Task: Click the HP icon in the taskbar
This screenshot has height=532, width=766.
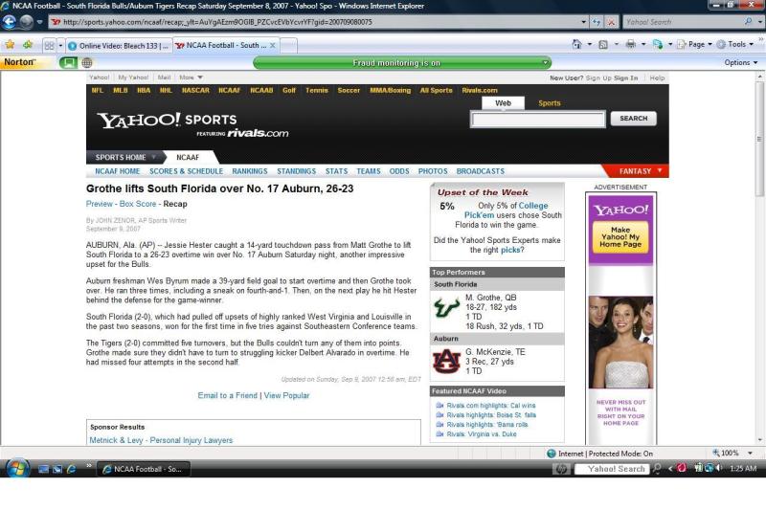Action: (561, 469)
